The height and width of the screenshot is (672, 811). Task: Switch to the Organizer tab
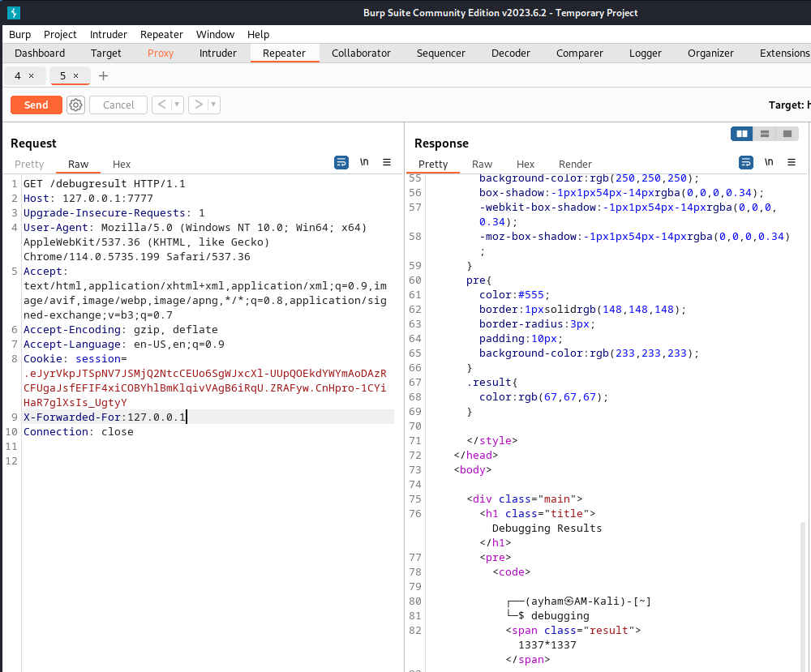click(x=710, y=54)
